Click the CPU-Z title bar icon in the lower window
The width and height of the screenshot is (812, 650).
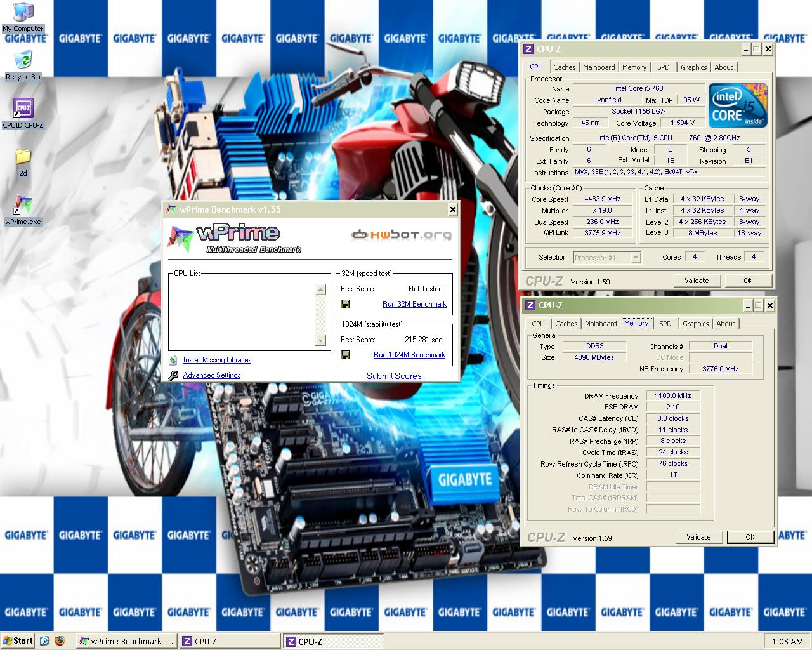530,305
